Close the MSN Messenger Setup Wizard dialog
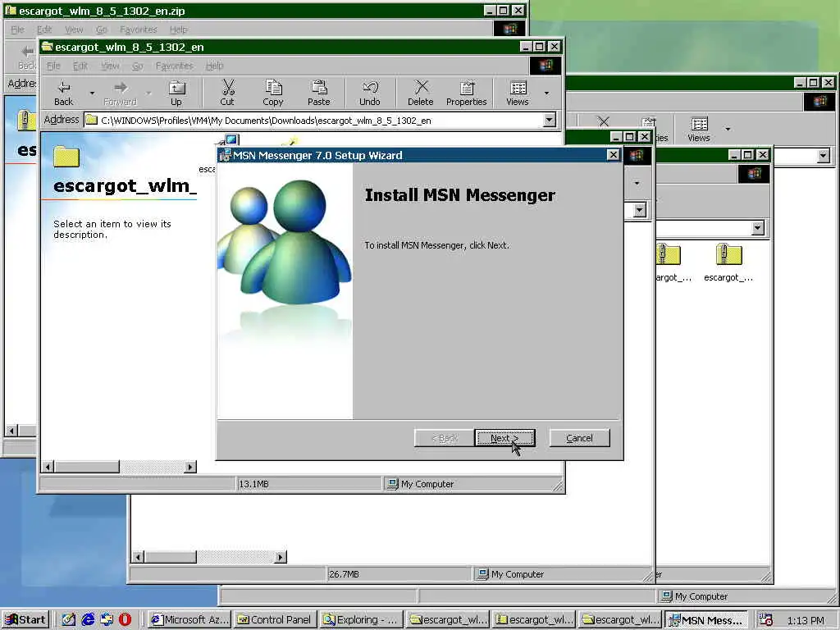Image resolution: width=840 pixels, height=630 pixels. 613,155
